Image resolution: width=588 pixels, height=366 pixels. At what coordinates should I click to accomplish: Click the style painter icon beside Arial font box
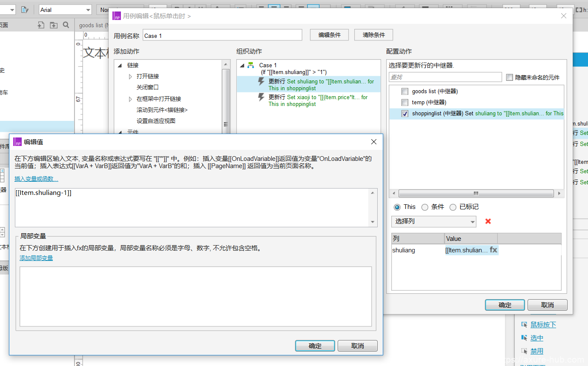click(x=25, y=9)
